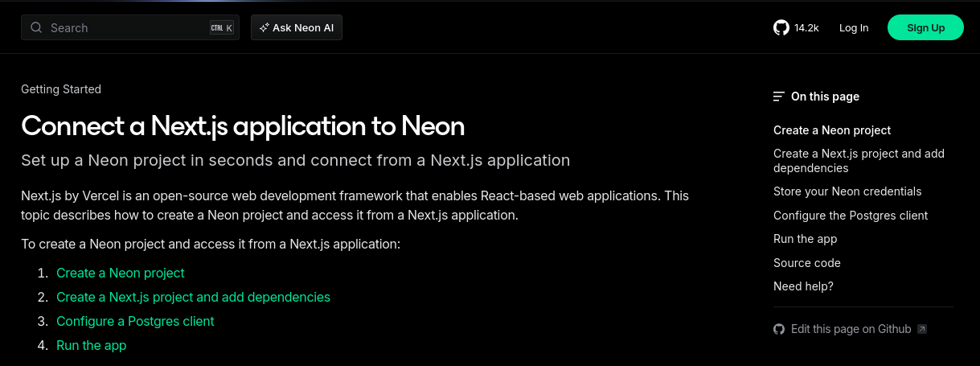
Task: Select 'Source code' in page outline
Action: point(806,263)
